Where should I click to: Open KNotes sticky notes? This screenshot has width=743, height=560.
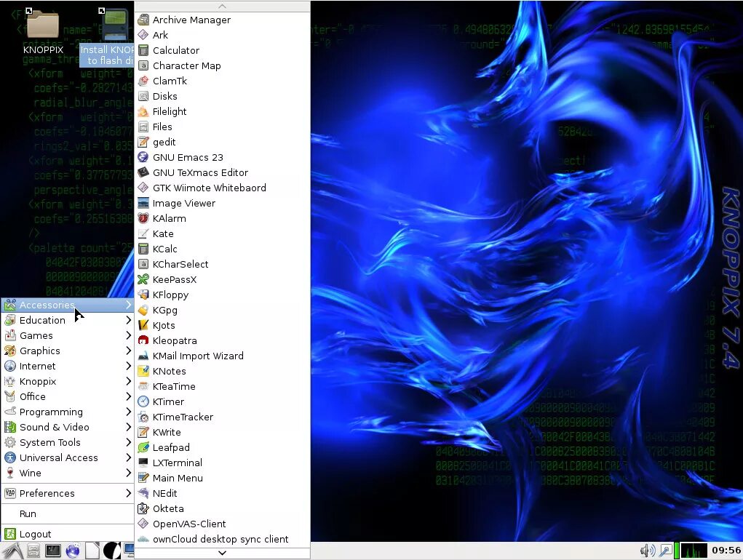pyautogui.click(x=222, y=371)
